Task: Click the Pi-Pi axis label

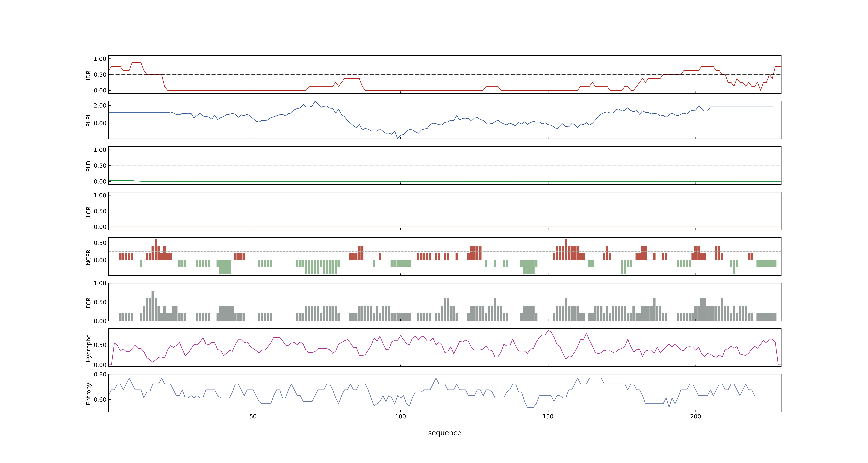Action: pos(88,121)
